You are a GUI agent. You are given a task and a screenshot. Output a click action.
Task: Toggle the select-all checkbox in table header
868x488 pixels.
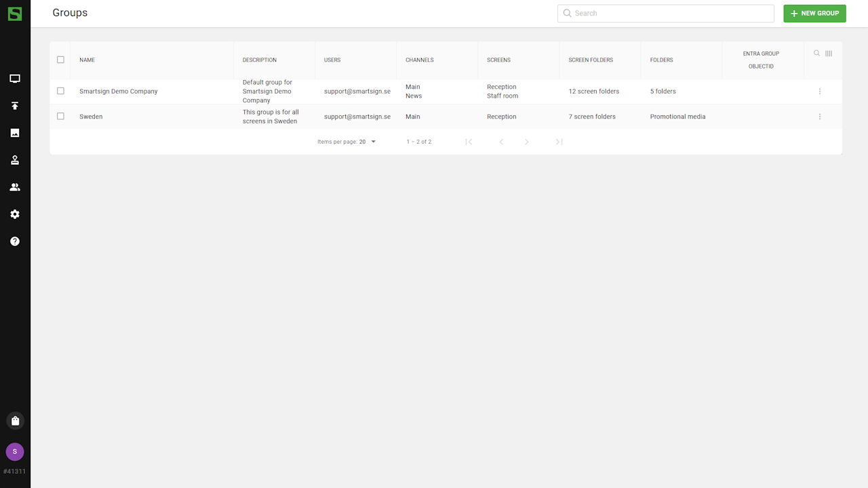(x=60, y=60)
